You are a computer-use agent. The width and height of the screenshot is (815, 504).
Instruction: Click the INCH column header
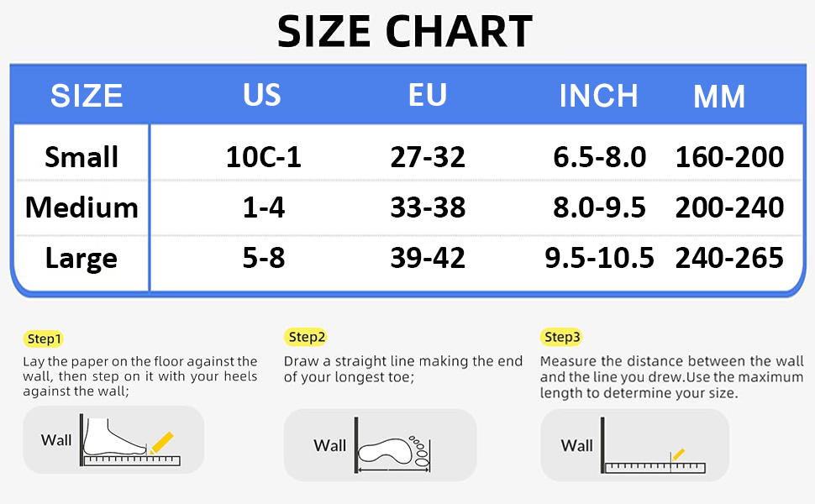(598, 96)
